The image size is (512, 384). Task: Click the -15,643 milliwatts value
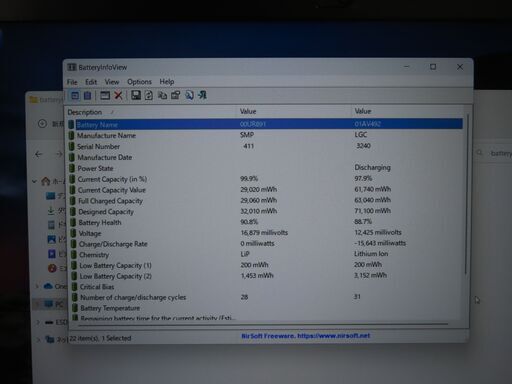380,243
